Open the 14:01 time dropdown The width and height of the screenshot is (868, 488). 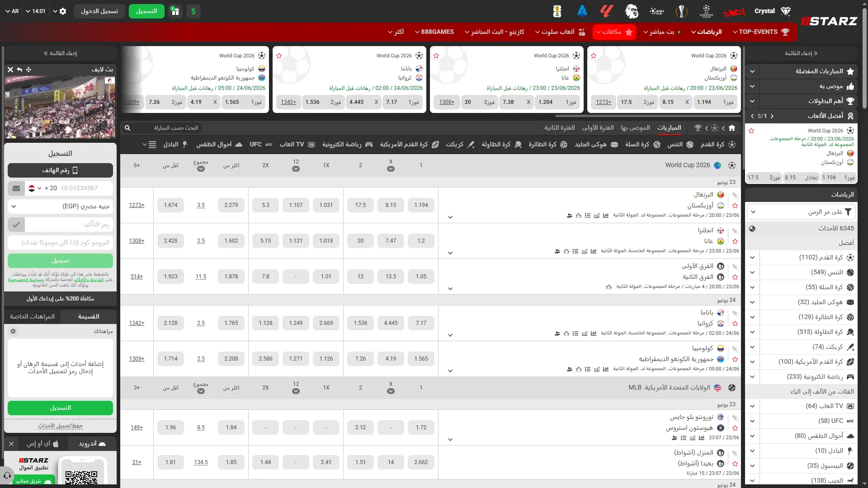[x=35, y=11]
